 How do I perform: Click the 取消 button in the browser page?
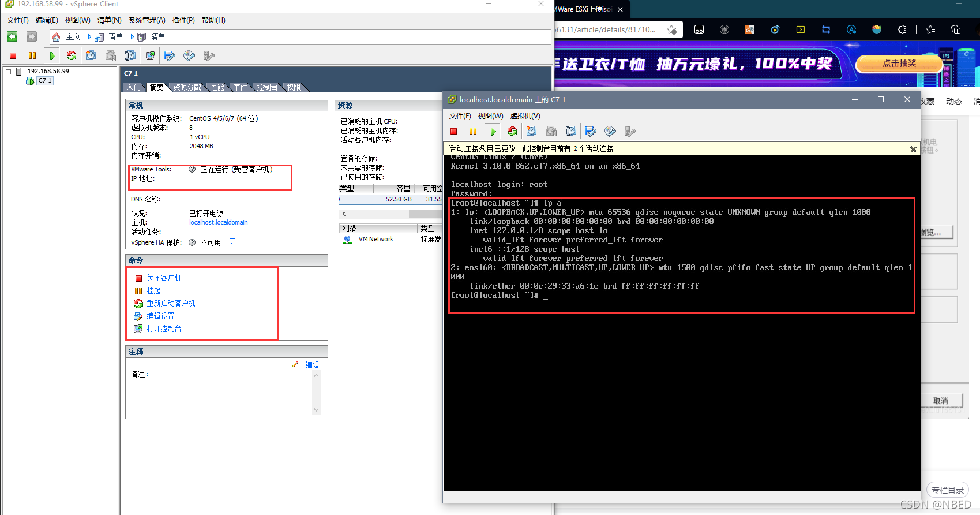coord(941,401)
